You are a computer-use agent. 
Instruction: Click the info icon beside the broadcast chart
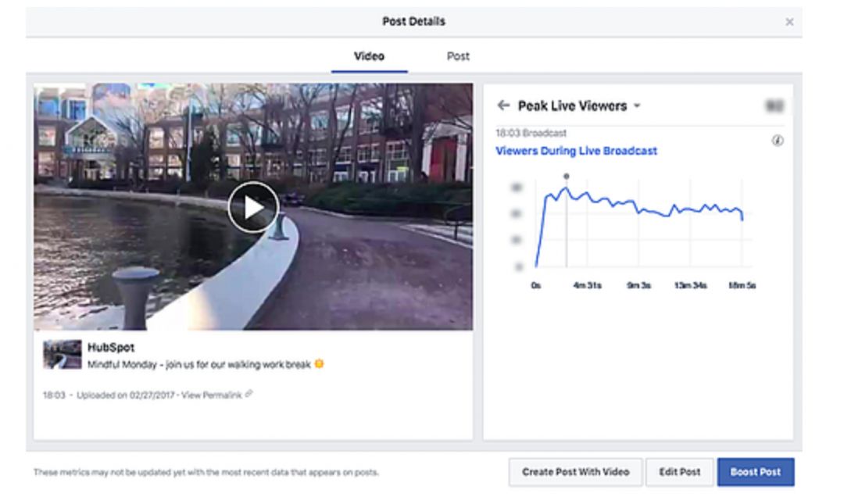coord(777,141)
